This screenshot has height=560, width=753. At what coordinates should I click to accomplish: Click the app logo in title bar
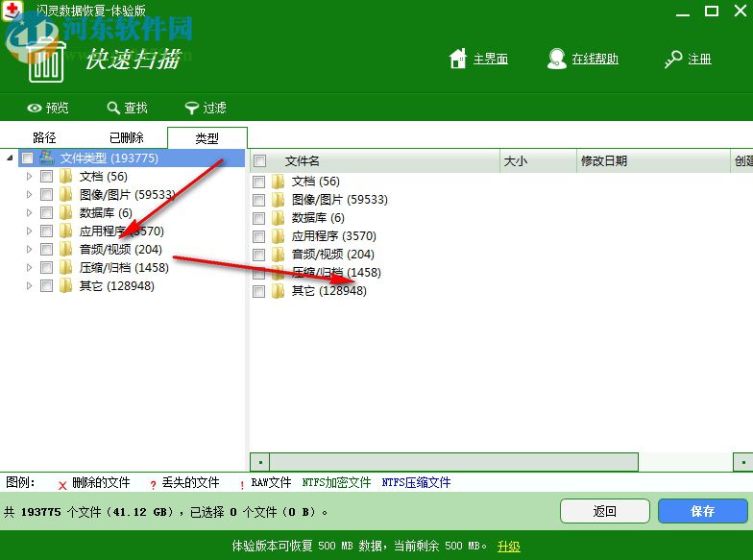[x=12, y=11]
